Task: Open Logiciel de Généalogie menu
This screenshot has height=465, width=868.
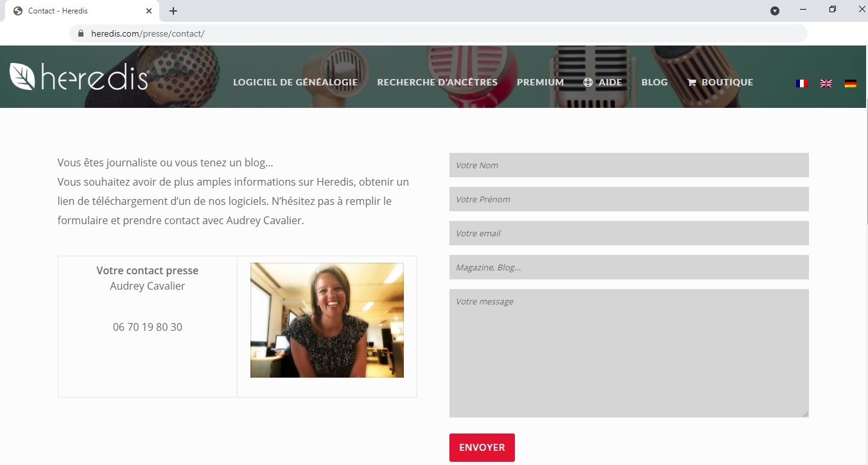Action: click(x=295, y=82)
